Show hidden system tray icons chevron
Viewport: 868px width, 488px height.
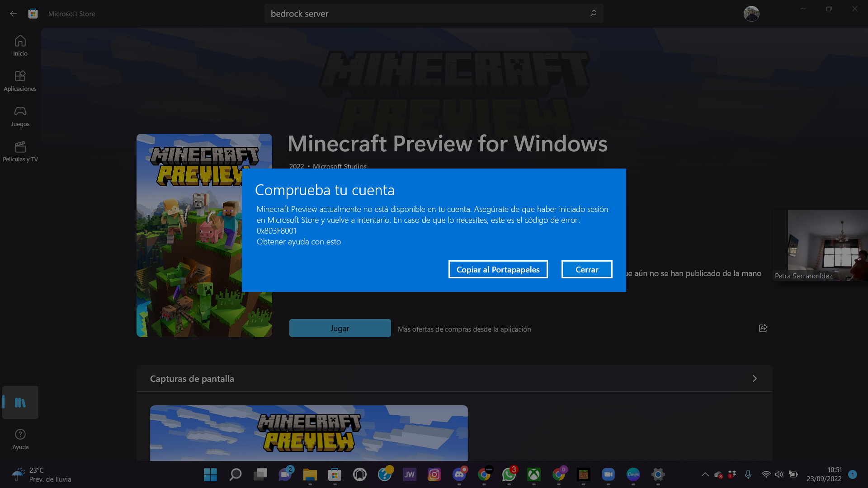705,474
